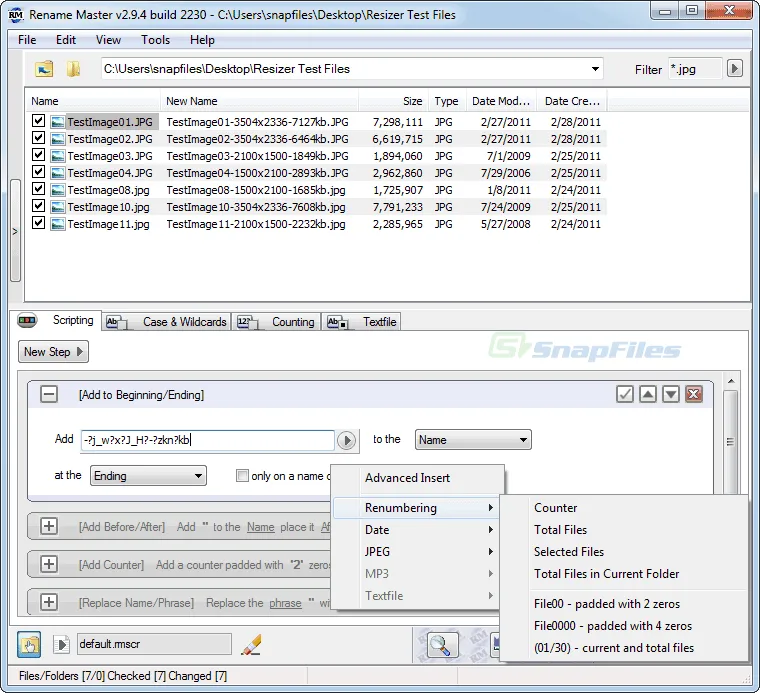The height and width of the screenshot is (693, 760).
Task: Choose Total Files in Current Folder
Action: click(x=624, y=574)
